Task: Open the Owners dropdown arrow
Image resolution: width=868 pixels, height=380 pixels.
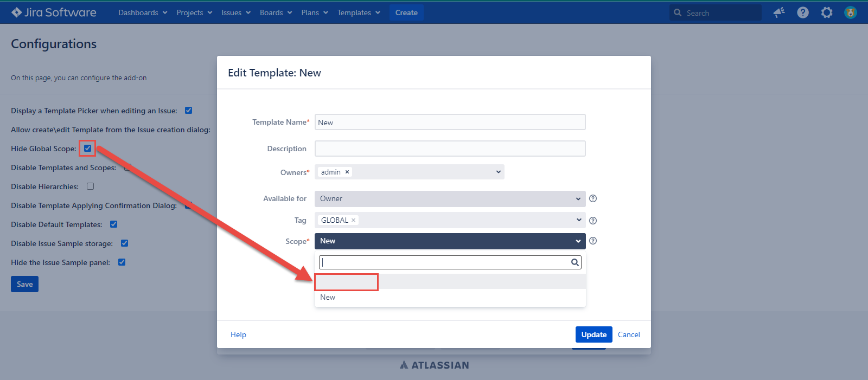Action: pyautogui.click(x=498, y=172)
